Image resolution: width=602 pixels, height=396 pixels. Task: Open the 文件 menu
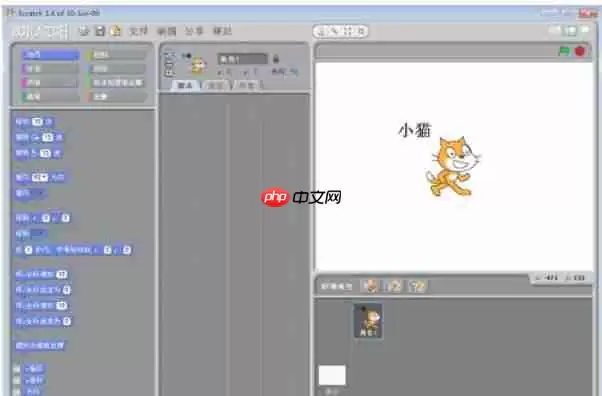(x=138, y=31)
